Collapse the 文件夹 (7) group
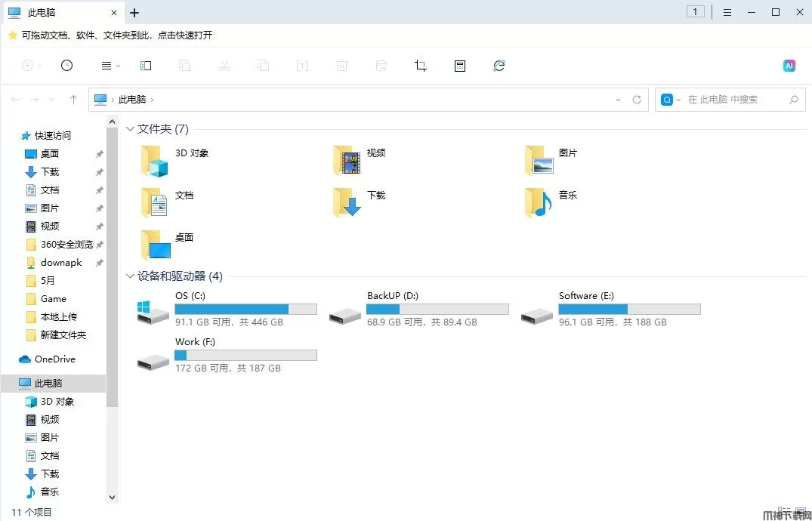This screenshot has height=521, width=812. 130,129
